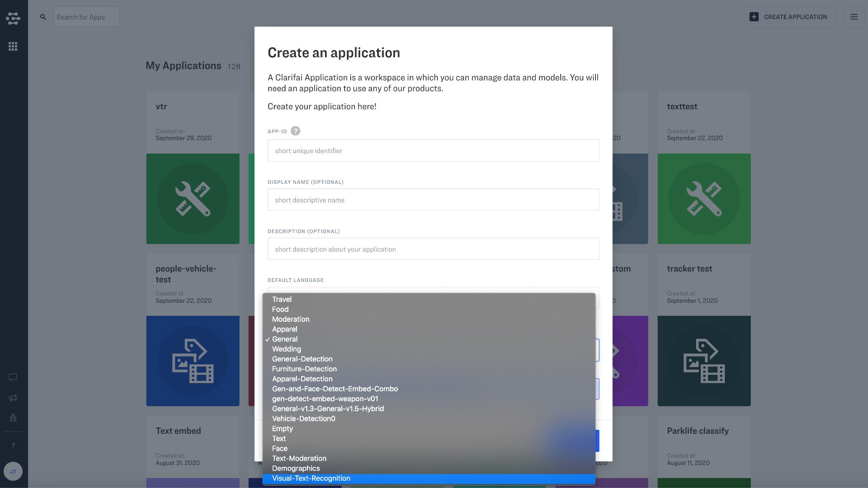868x488 pixels.
Task: Select Visual-Text-Recognition from the list
Action: click(311, 478)
